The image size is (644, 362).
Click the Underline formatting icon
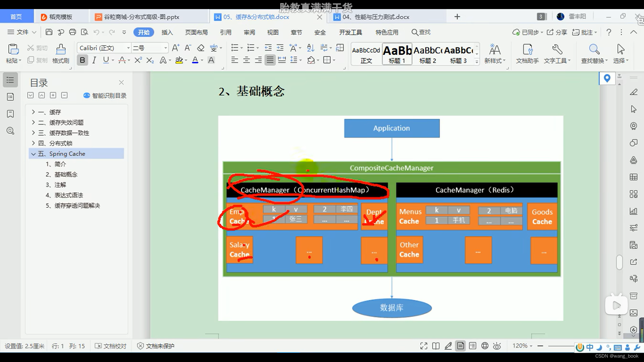tap(106, 60)
